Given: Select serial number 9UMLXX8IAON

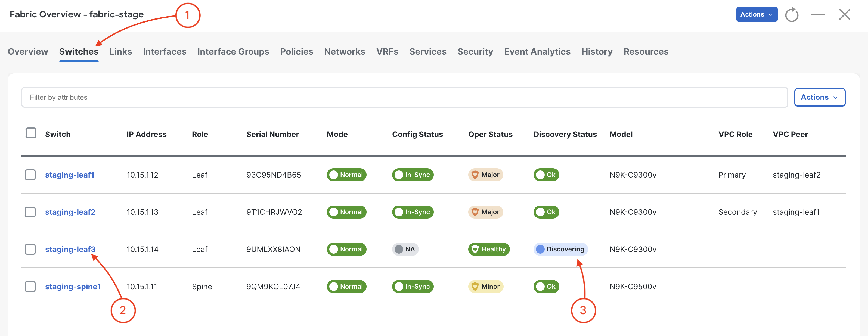Looking at the screenshot, I should (x=273, y=249).
